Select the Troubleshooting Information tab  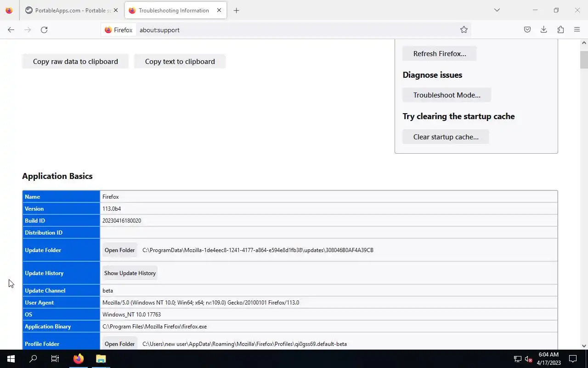click(x=175, y=10)
